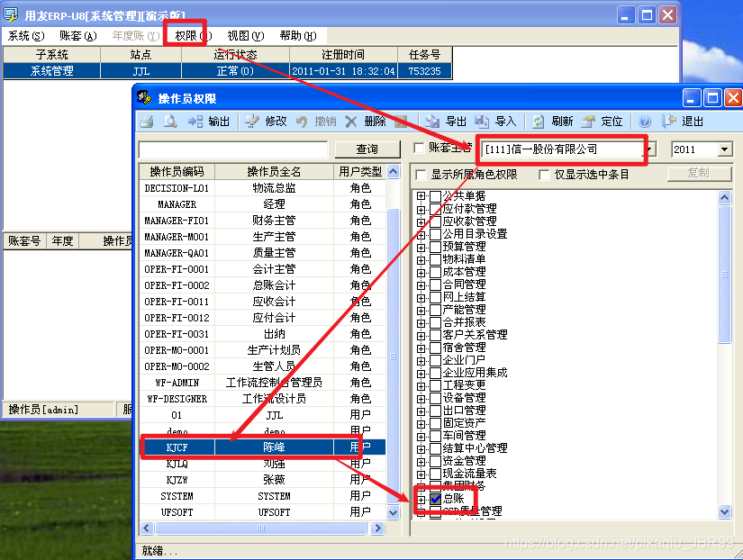Click the 输出 toolbar button
This screenshot has height=560, width=743.
pos(209,122)
